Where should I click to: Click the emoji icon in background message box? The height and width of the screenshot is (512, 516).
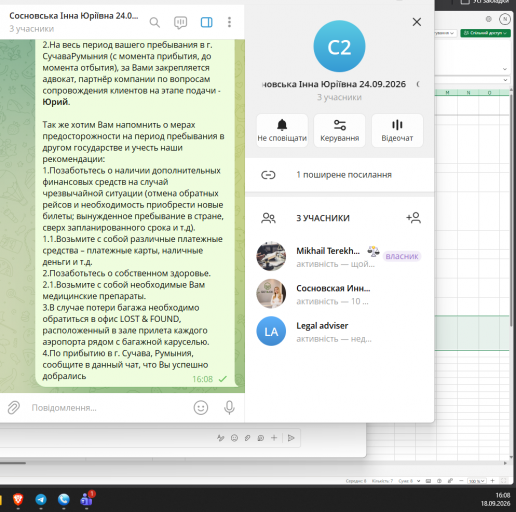(x=234, y=438)
